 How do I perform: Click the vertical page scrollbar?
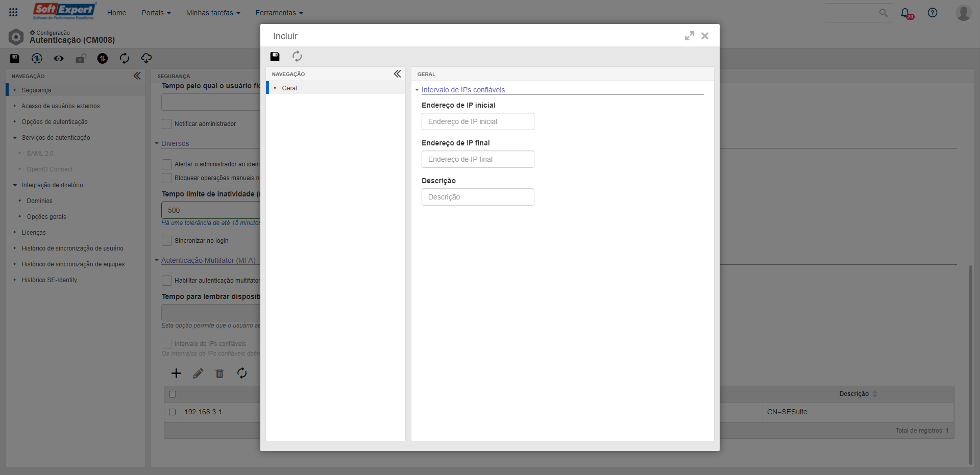pos(970,364)
